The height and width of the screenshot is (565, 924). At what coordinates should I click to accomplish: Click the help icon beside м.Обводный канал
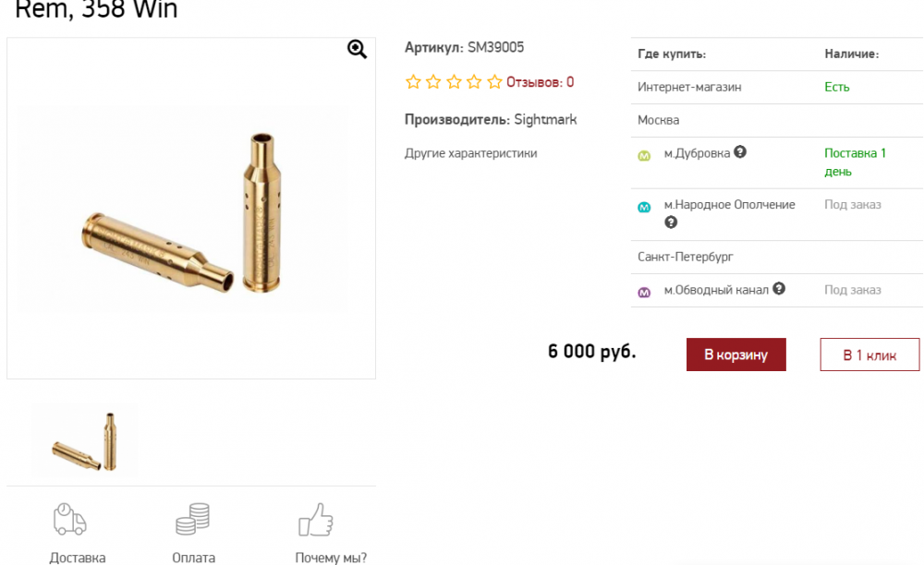[x=779, y=289]
